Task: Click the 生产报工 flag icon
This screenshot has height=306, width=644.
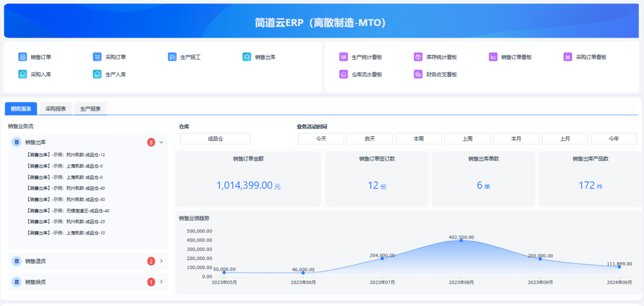Action: (x=172, y=56)
